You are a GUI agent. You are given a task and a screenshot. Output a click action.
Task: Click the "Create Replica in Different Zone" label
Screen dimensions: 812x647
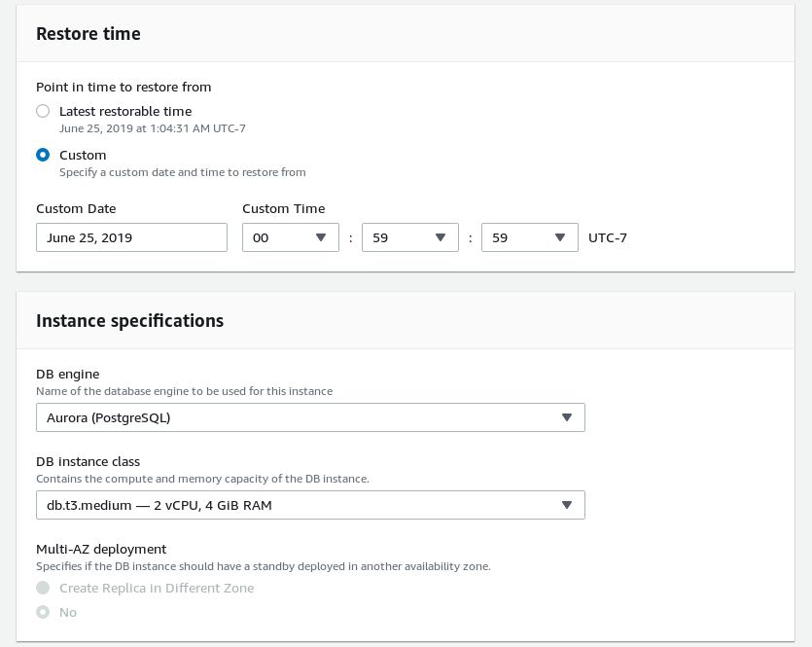point(157,588)
